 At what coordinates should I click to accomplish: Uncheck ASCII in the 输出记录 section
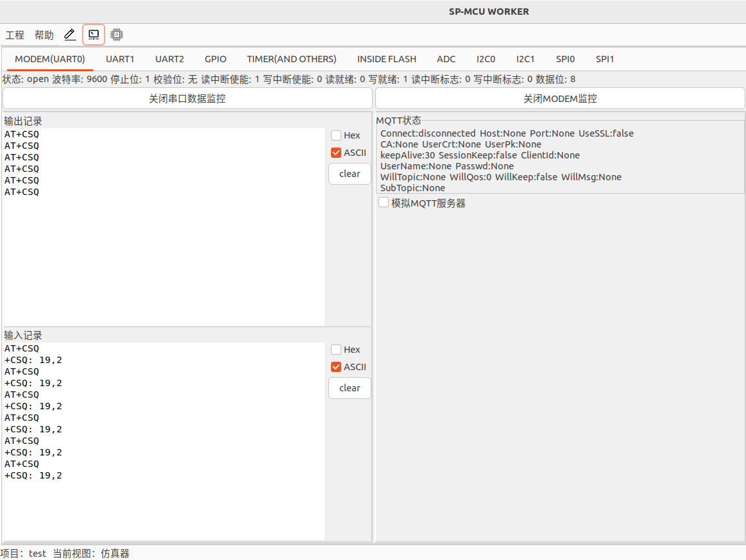click(x=336, y=153)
